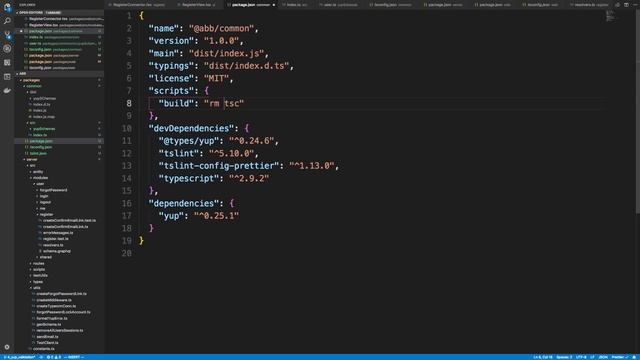
Task: Click the UTF-8 encoding in status bar
Action: click(x=581, y=357)
